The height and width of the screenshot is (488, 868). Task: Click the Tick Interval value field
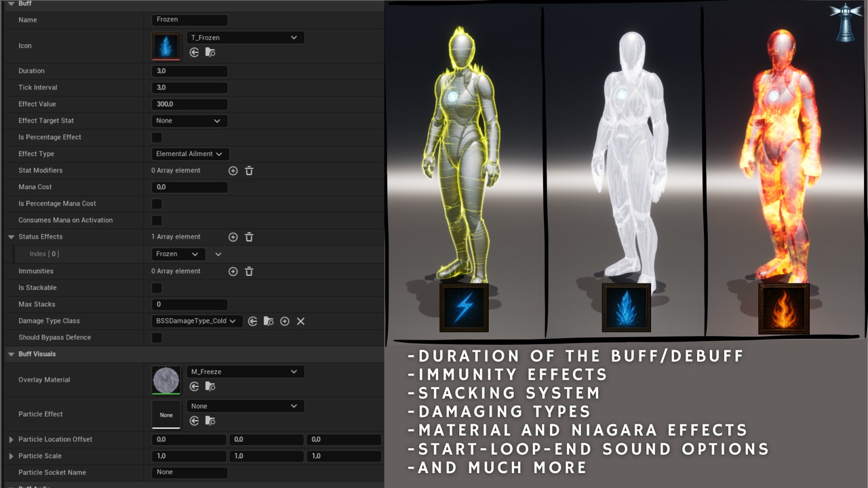[189, 87]
